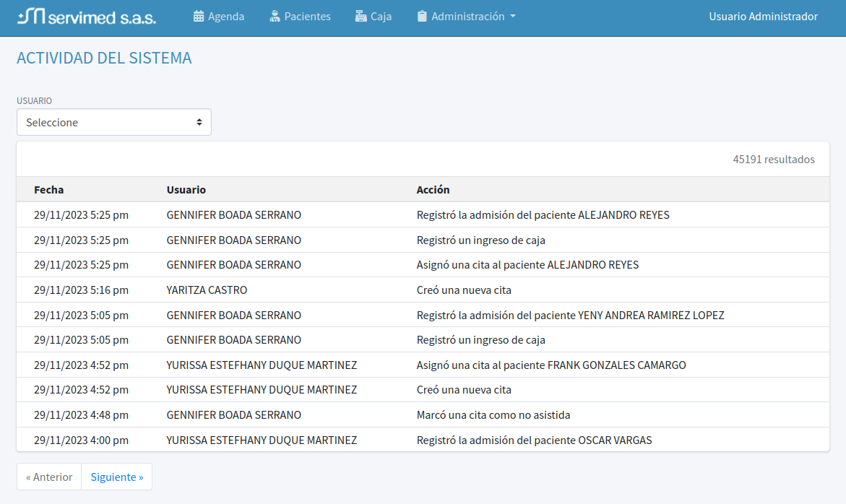Click the Pacientes person icon
The width and height of the screenshot is (846, 504).
click(275, 17)
